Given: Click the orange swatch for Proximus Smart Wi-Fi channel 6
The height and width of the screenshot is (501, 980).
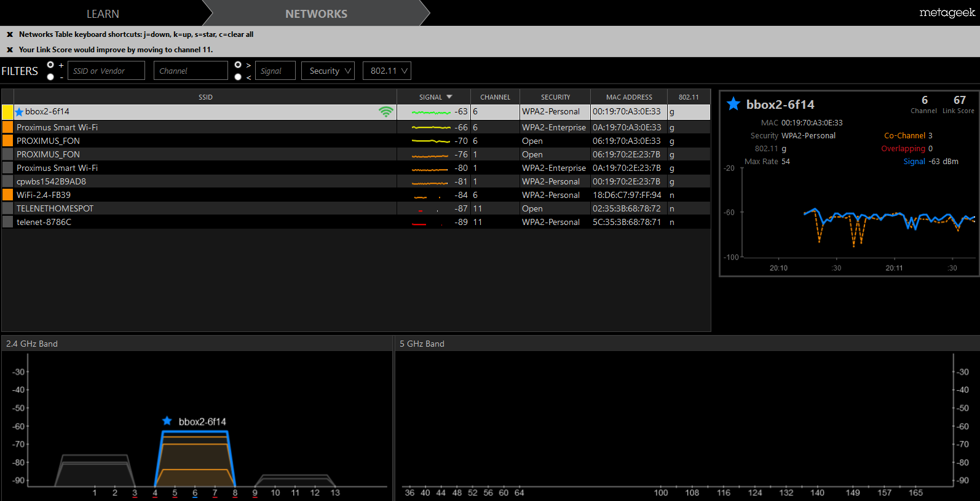Looking at the screenshot, I should (7, 127).
